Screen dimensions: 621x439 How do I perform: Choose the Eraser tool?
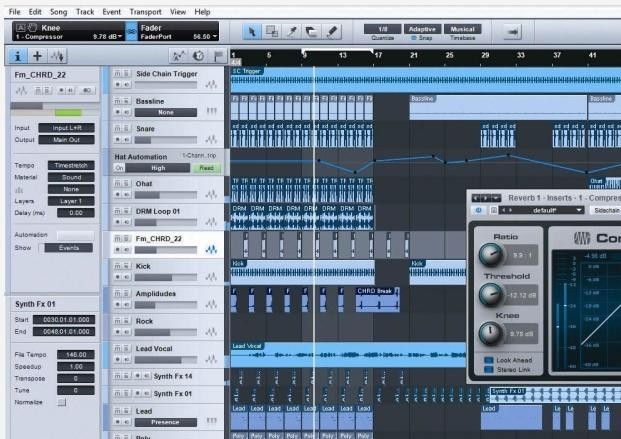pyautogui.click(x=312, y=33)
